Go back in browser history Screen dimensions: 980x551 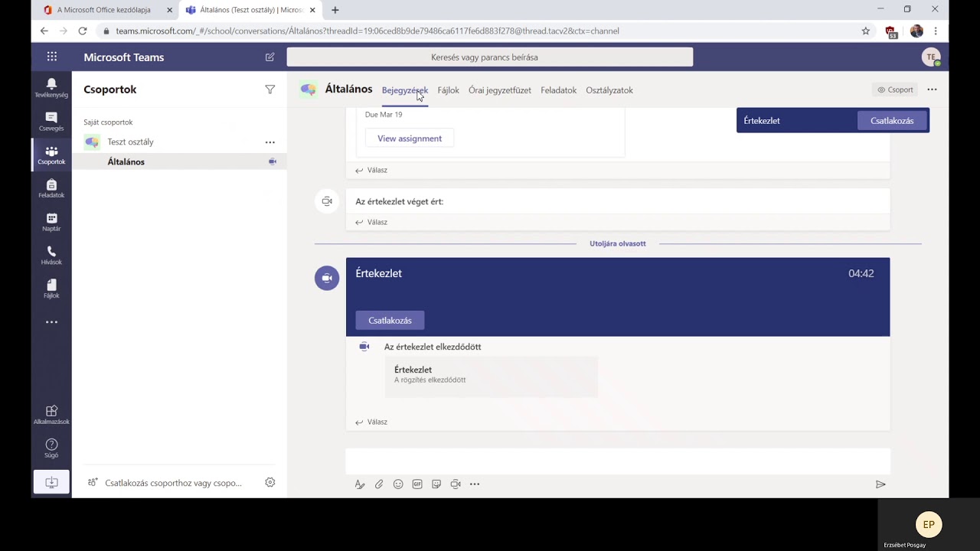44,31
